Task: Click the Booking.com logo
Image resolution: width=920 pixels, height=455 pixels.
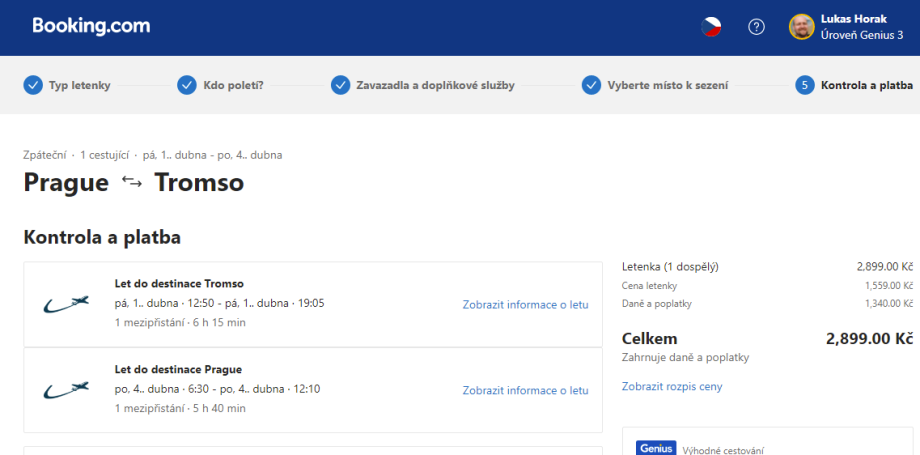Action: click(91, 27)
